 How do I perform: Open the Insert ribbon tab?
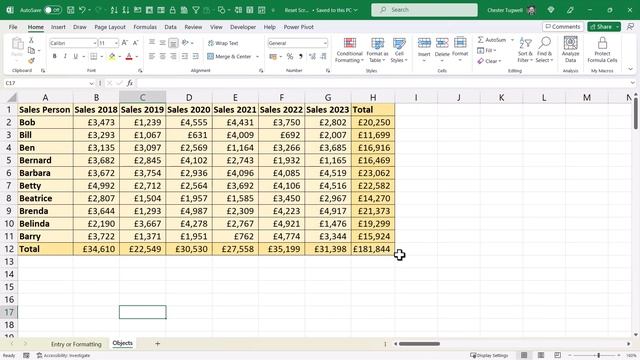tap(58, 27)
